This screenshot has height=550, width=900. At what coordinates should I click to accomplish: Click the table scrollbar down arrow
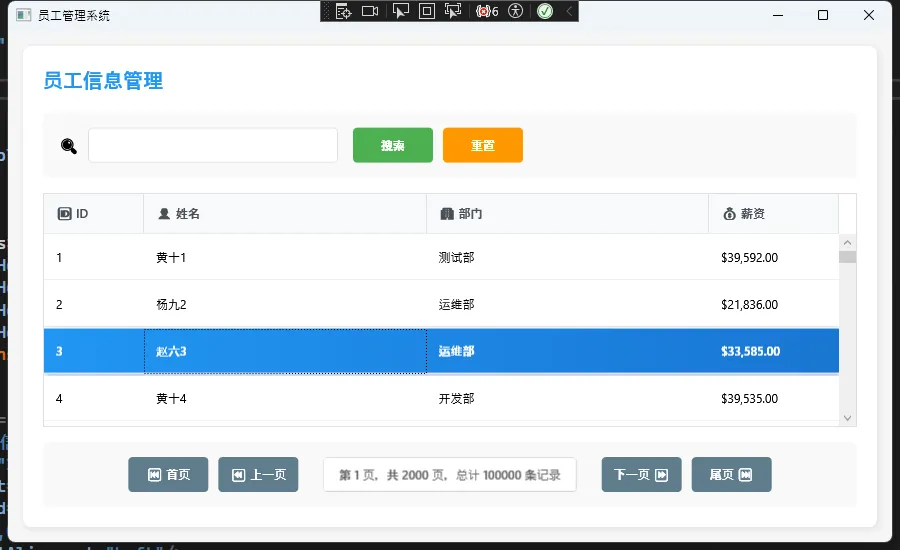point(847,418)
